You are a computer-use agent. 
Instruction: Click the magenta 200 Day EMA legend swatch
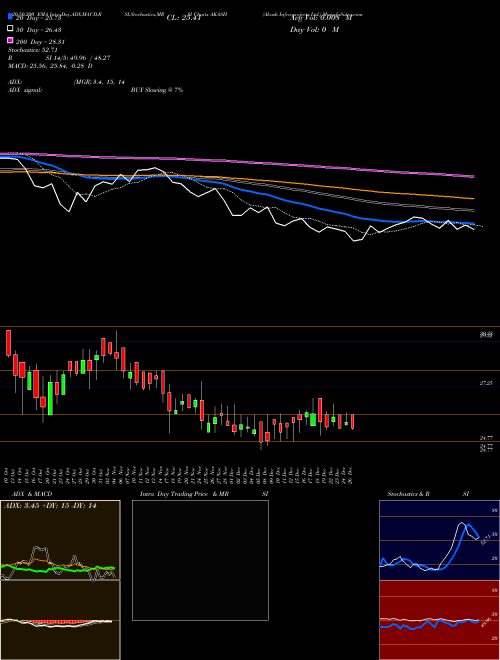pyautogui.click(x=10, y=40)
